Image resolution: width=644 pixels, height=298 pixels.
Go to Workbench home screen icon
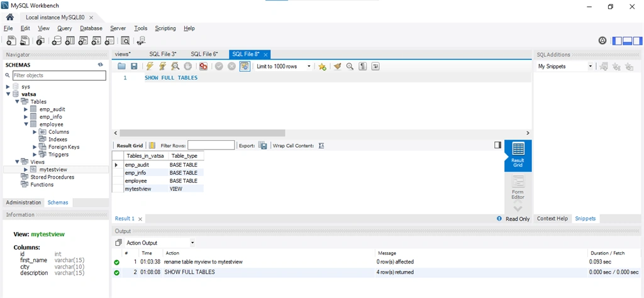coord(10,17)
